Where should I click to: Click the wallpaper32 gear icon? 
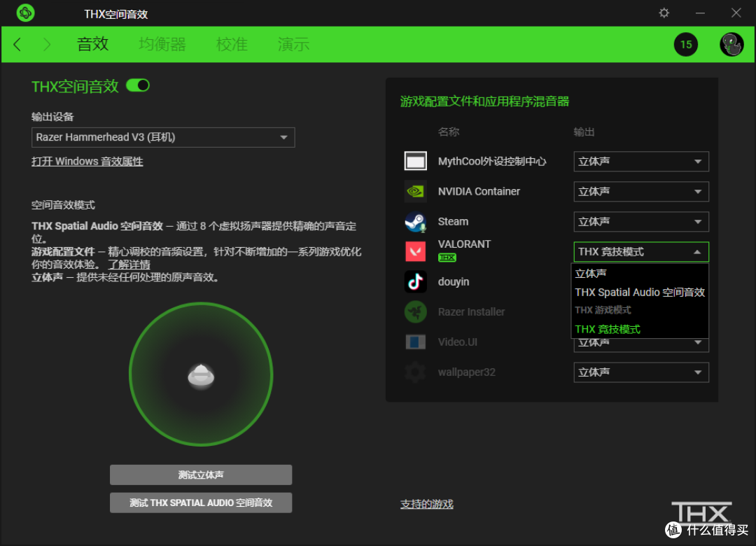point(415,372)
